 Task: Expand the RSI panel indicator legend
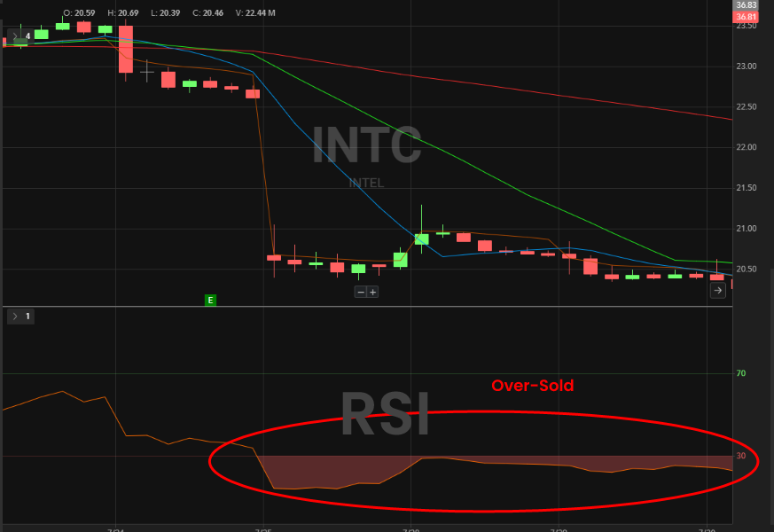[15, 316]
